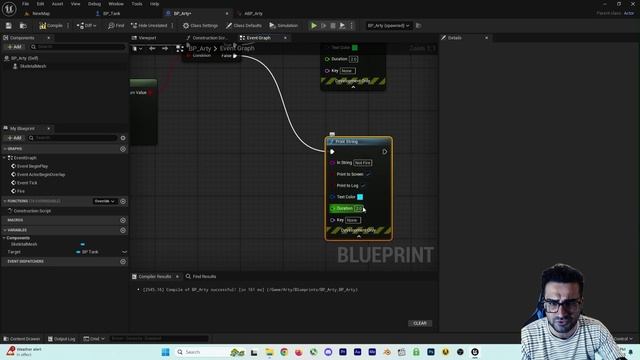Select the SkeletalMesh component
Viewport: 640px width, 360px height.
pyautogui.click(x=33, y=66)
